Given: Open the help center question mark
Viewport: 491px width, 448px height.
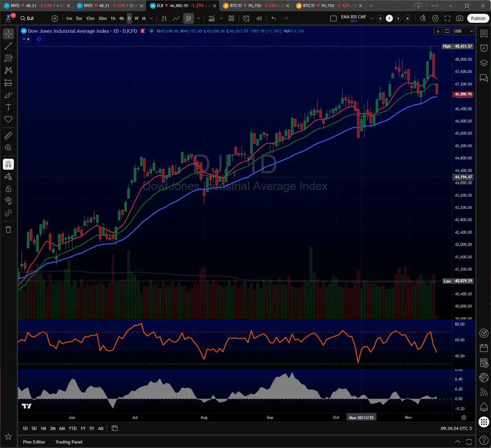Looking at the screenshot, I should point(484,440).
